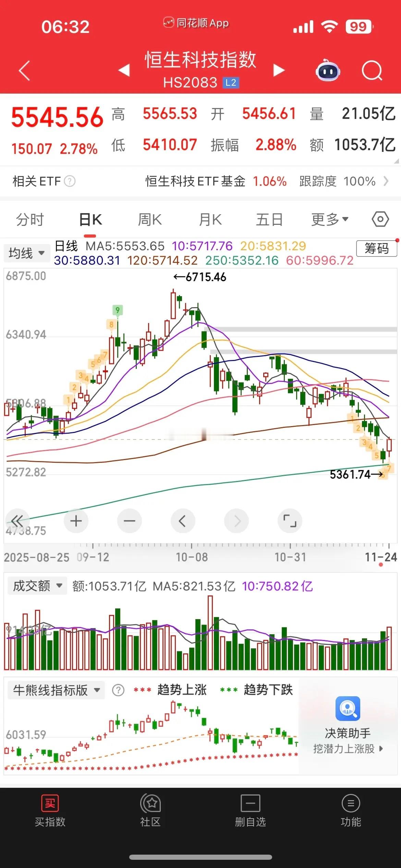Open the 功能 functions menu icon
The height and width of the screenshot is (868, 401).
(x=351, y=803)
